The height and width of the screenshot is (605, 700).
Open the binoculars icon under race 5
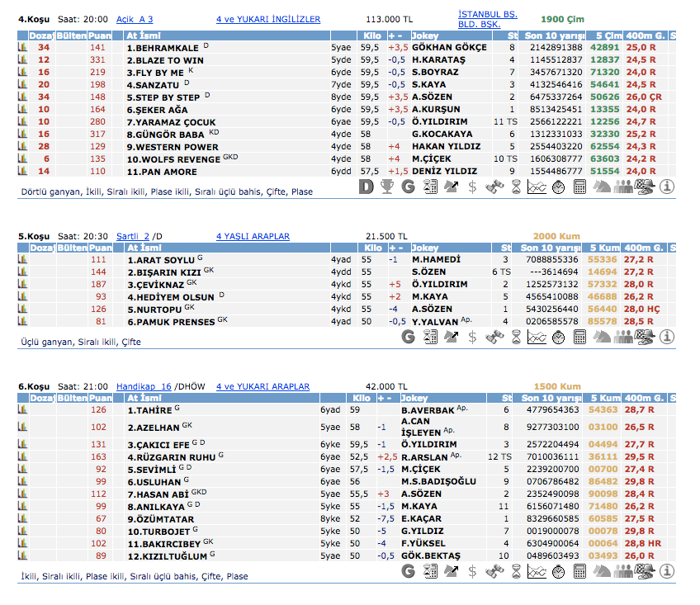coord(494,337)
